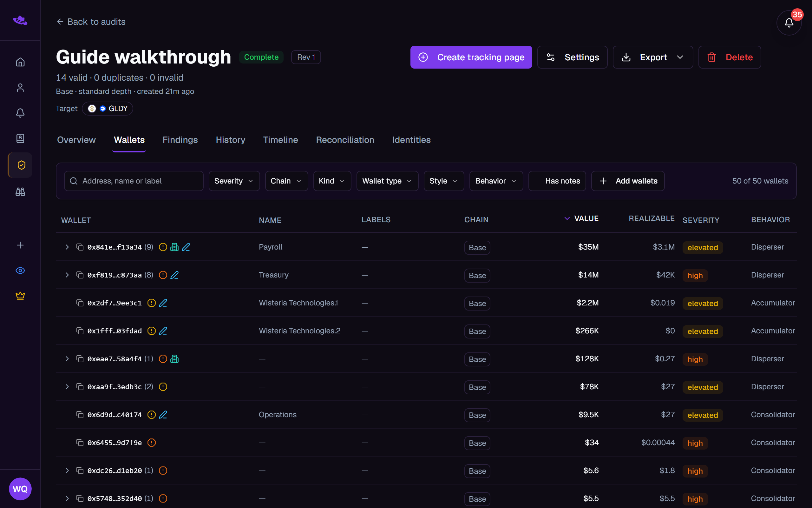Copy address 0x2df7…9ee3c1
The height and width of the screenshot is (508, 812).
point(80,303)
